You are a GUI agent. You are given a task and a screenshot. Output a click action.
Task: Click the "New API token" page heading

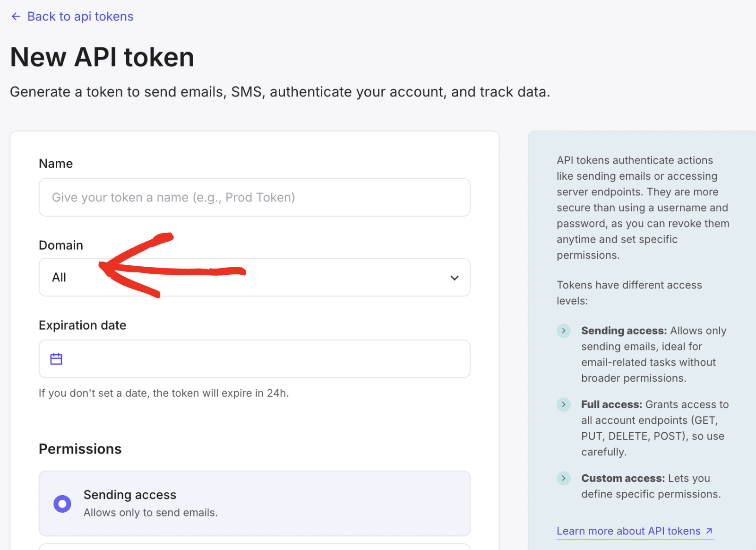click(102, 57)
